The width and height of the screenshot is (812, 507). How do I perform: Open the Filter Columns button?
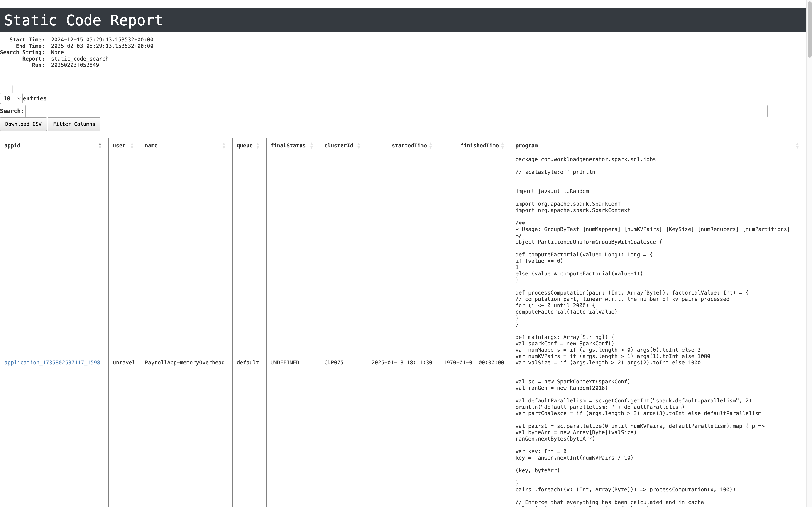[x=74, y=124]
